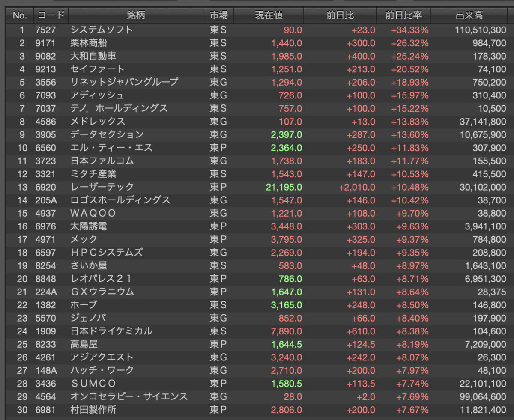Click stock code 205A

tap(45, 200)
